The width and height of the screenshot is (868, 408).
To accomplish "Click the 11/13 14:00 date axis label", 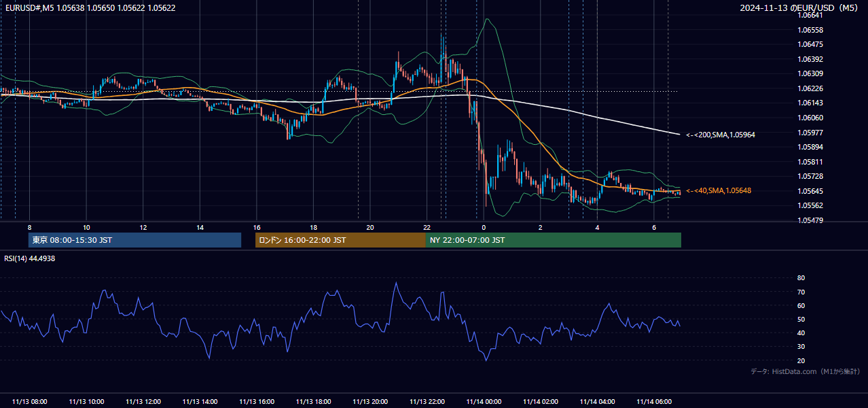I will point(200,402).
